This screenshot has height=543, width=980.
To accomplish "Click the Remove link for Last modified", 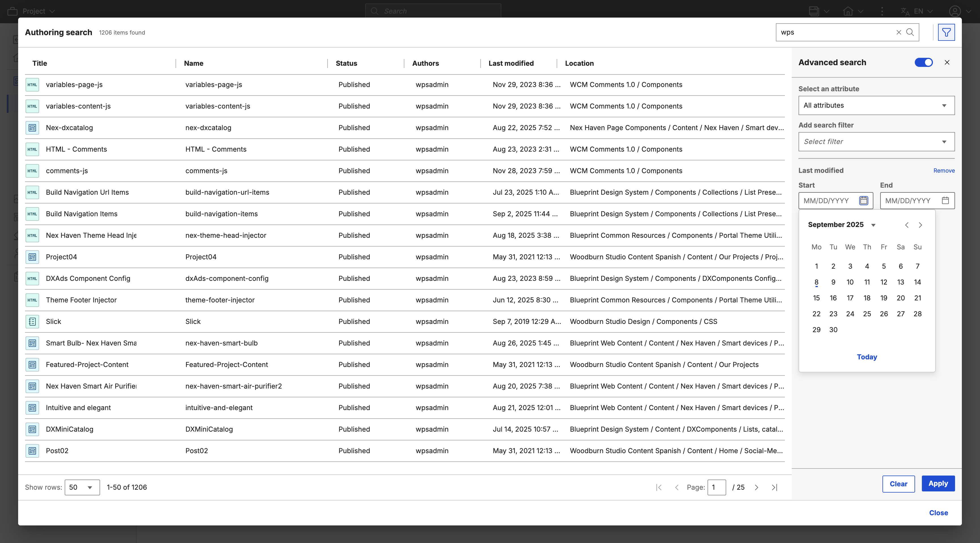I will [943, 170].
